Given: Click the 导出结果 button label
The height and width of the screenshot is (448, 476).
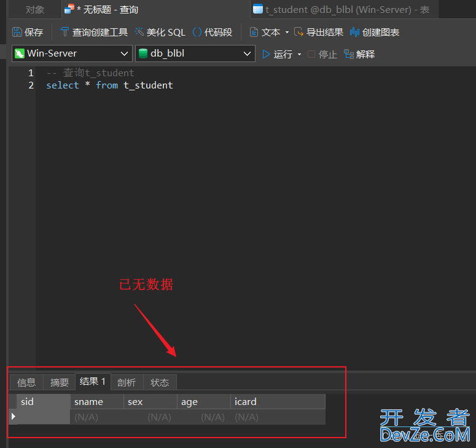Looking at the screenshot, I should (325, 32).
